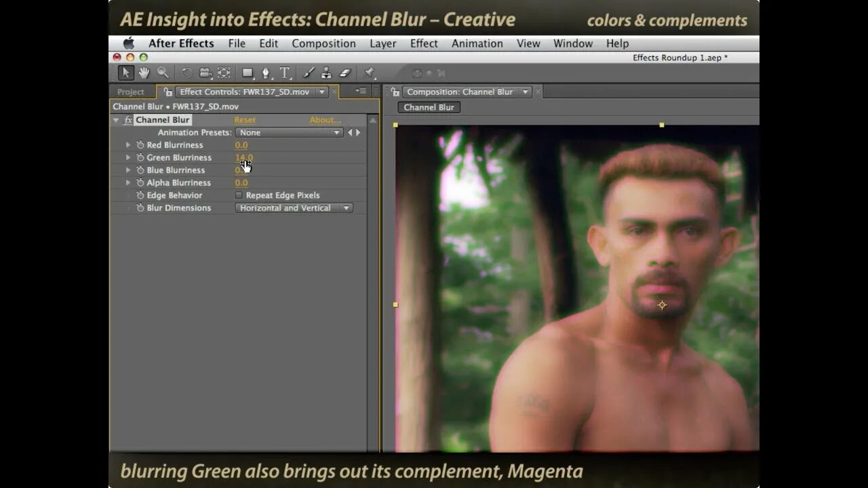
Task: Click top-left layer handle in viewer
Action: coord(395,125)
